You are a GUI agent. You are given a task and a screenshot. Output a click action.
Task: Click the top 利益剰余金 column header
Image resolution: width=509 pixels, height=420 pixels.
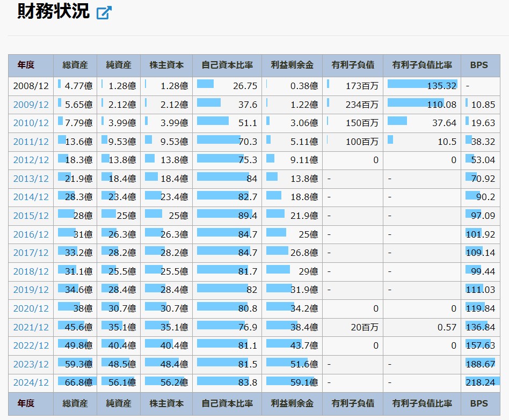tap(292, 65)
